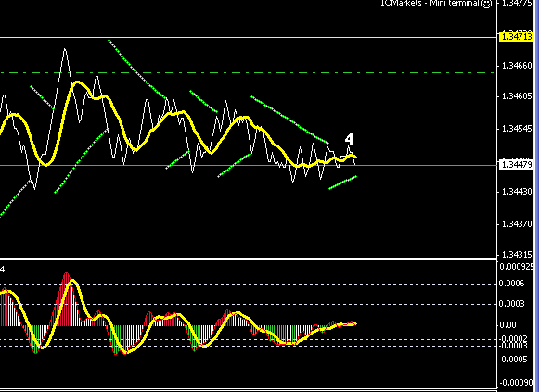539x392 pixels.
Task: Select the solid yellow horizontal line
Action: pos(249,37)
